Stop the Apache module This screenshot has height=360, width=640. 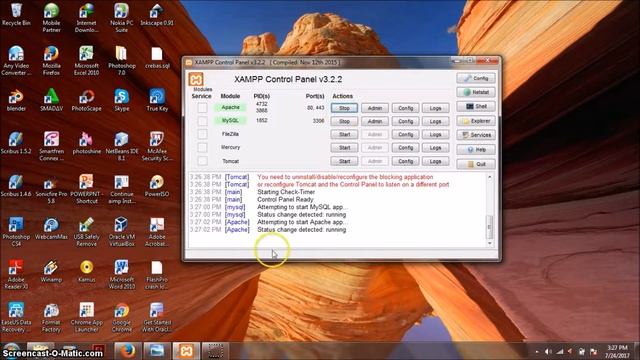pos(344,108)
